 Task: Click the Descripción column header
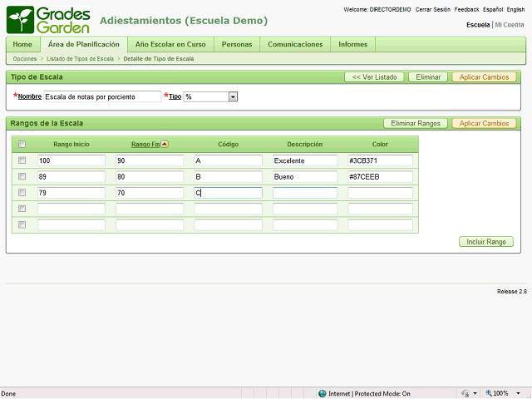click(x=305, y=144)
